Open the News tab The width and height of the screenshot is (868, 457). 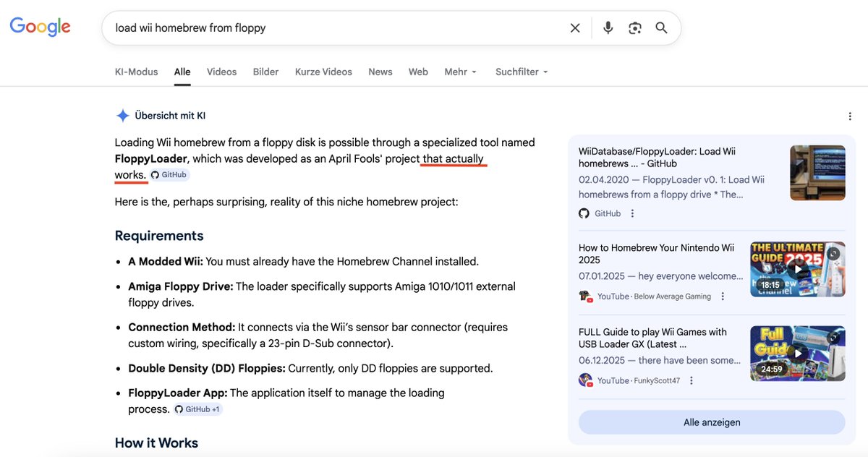(x=380, y=72)
